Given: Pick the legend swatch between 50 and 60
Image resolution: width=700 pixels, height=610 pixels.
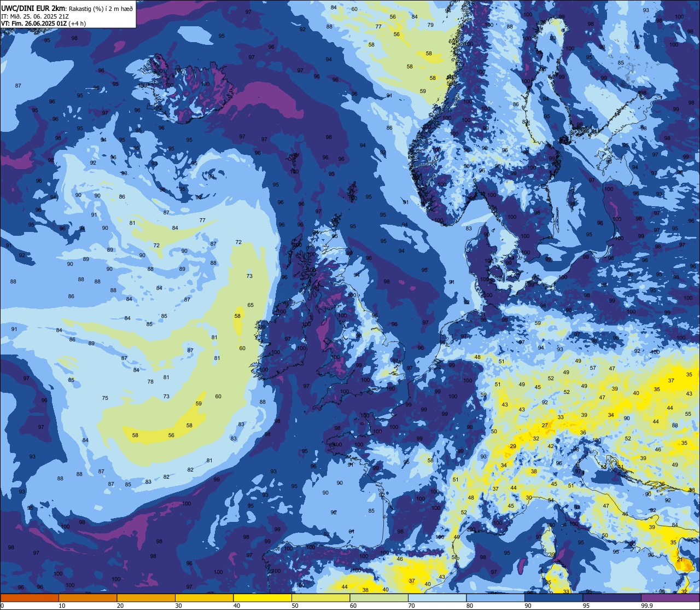Looking at the screenshot, I should coord(320,597).
